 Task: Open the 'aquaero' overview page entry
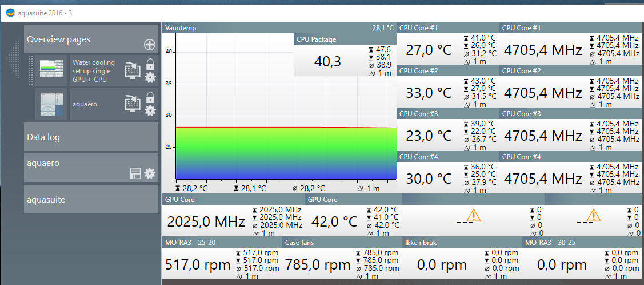[x=85, y=104]
